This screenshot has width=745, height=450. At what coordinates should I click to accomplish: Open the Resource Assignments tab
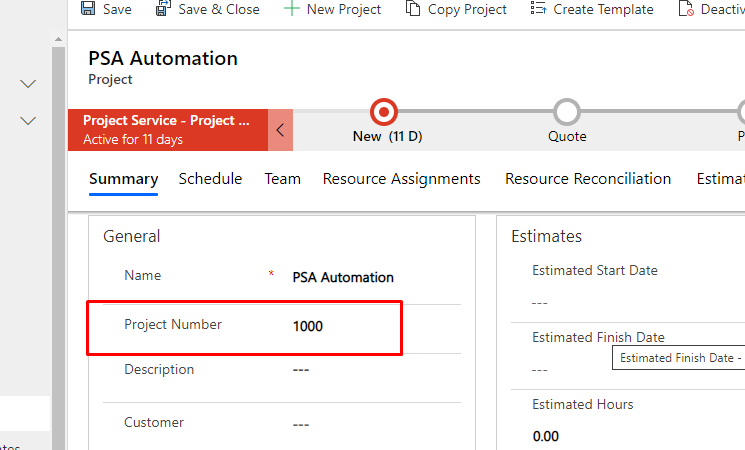(x=401, y=179)
